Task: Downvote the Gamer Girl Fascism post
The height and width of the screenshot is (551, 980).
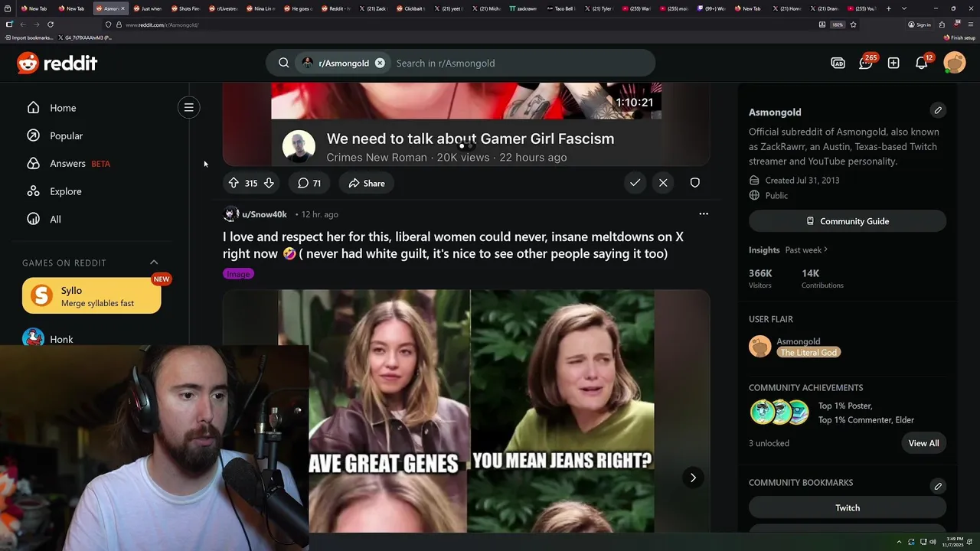Action: [x=269, y=183]
